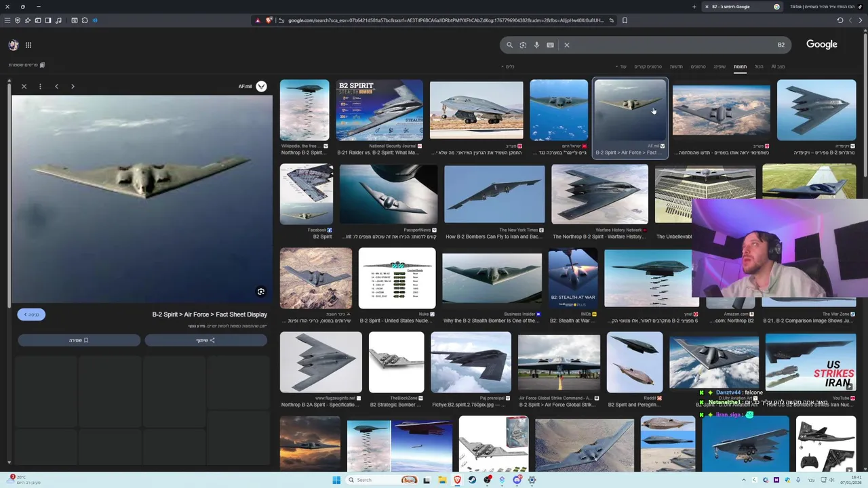Image resolution: width=868 pixels, height=488 pixels.
Task: Open the extensions puzzle icon in toolbar
Action: [x=85, y=20]
